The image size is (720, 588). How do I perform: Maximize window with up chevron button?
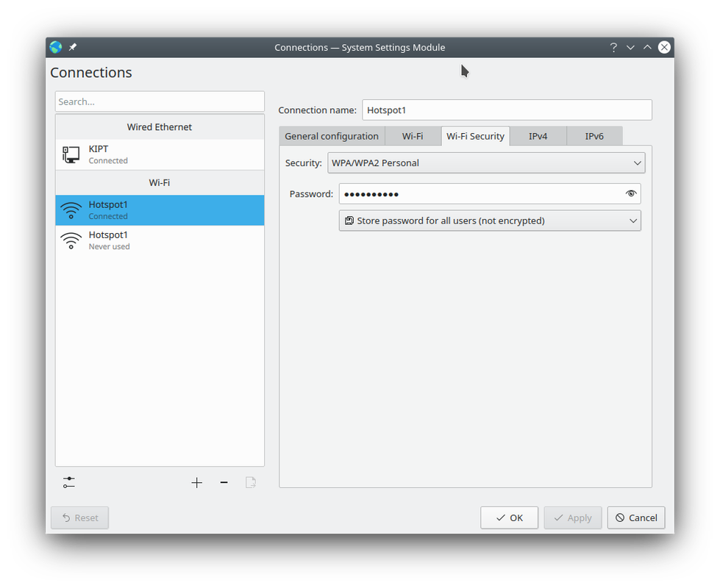[x=647, y=47]
